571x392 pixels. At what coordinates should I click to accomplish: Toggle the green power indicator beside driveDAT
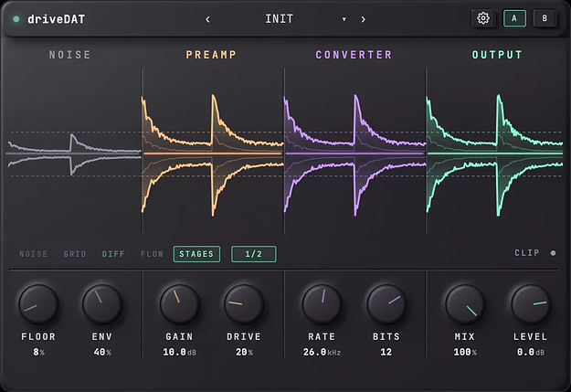pos(16,19)
